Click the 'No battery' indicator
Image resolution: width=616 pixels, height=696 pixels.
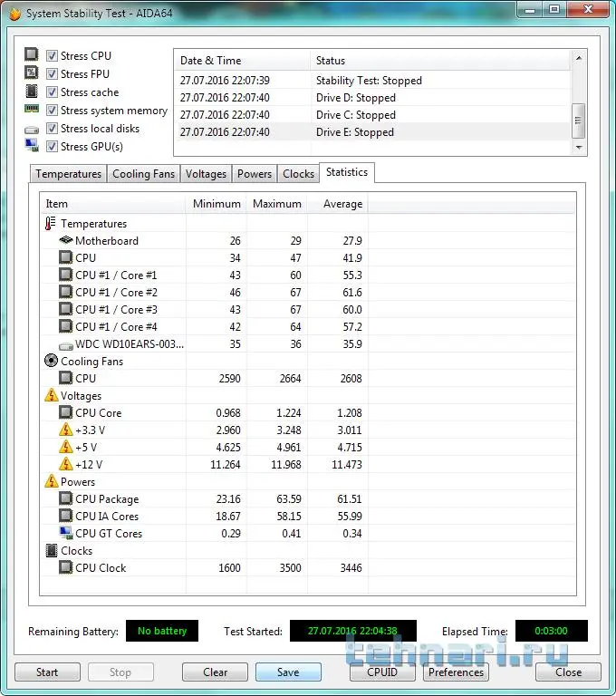pos(162,631)
